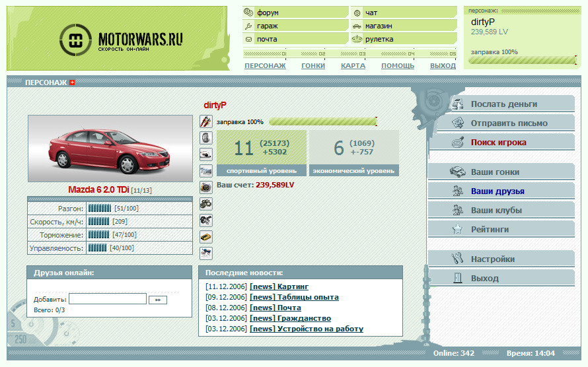Click the экономический уровень level box
Image resolution: width=588 pixels, height=367 pixels.
tap(353, 152)
